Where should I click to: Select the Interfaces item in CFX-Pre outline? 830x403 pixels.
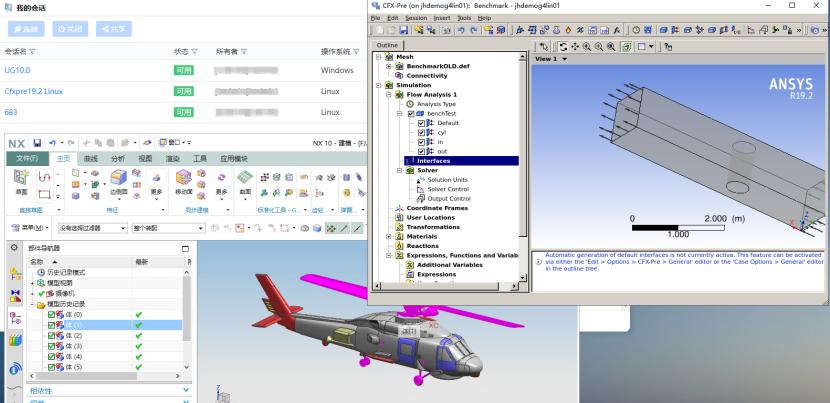pyautogui.click(x=462, y=161)
